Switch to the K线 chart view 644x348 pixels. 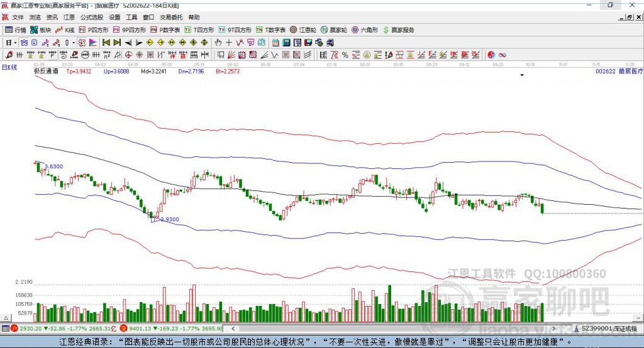pos(65,30)
